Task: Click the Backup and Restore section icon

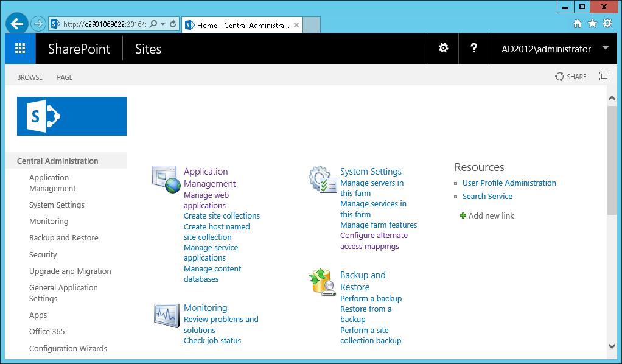Action: [323, 282]
